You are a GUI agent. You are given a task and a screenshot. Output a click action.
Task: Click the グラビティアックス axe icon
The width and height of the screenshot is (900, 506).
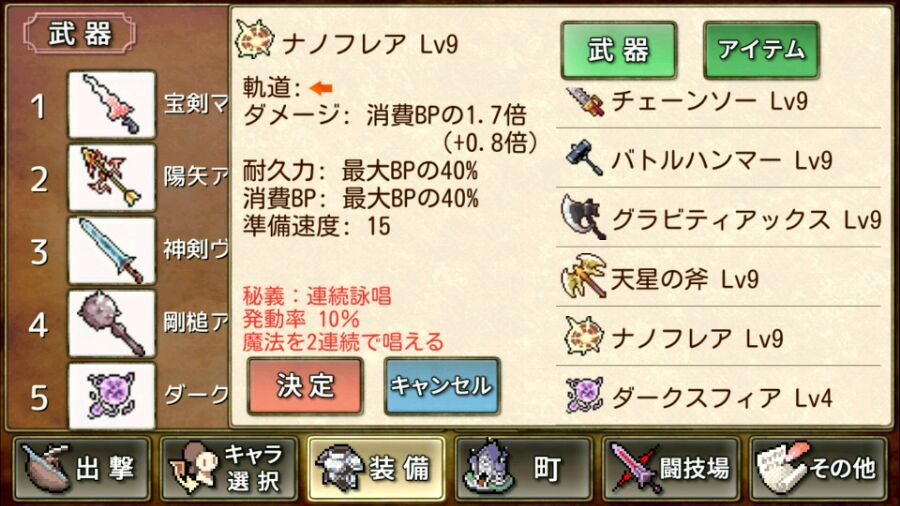[x=583, y=217]
